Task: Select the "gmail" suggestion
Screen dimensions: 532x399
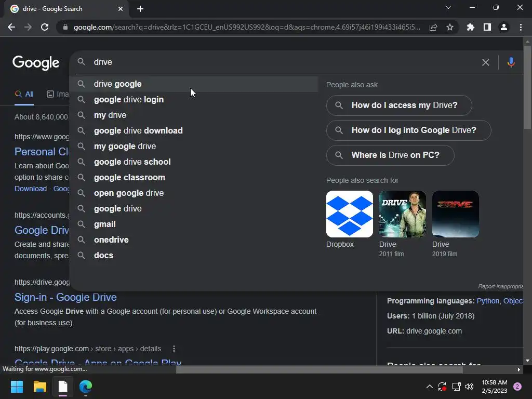Action: (194, 224)
